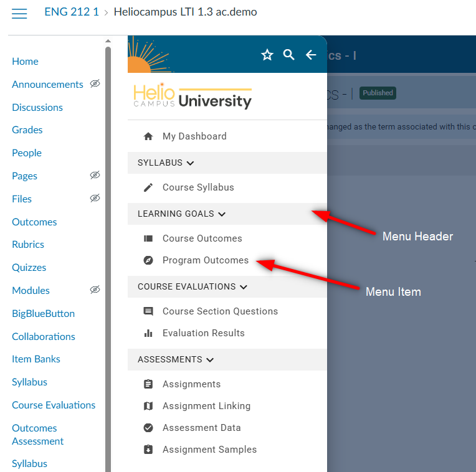This screenshot has width=476, height=472.
Task: Click the back arrow icon
Action: coord(311,55)
